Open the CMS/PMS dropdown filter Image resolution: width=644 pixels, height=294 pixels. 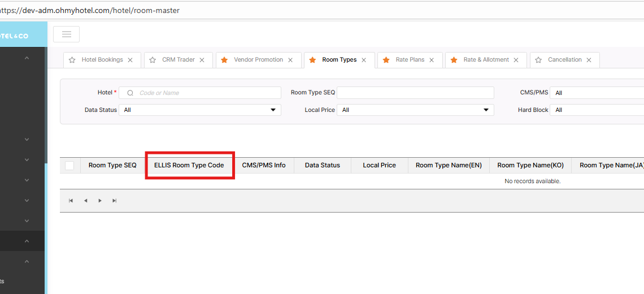[598, 93]
